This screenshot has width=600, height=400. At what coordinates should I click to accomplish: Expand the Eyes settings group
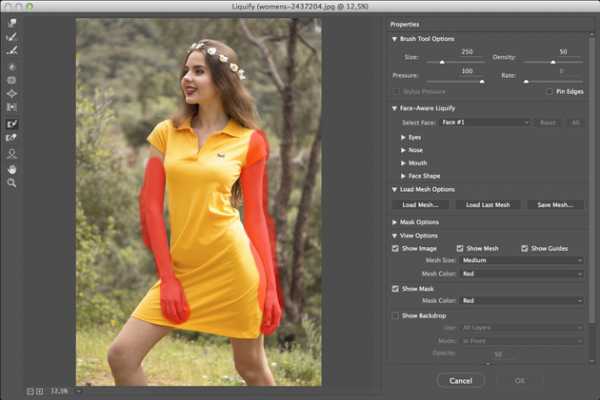(403, 136)
